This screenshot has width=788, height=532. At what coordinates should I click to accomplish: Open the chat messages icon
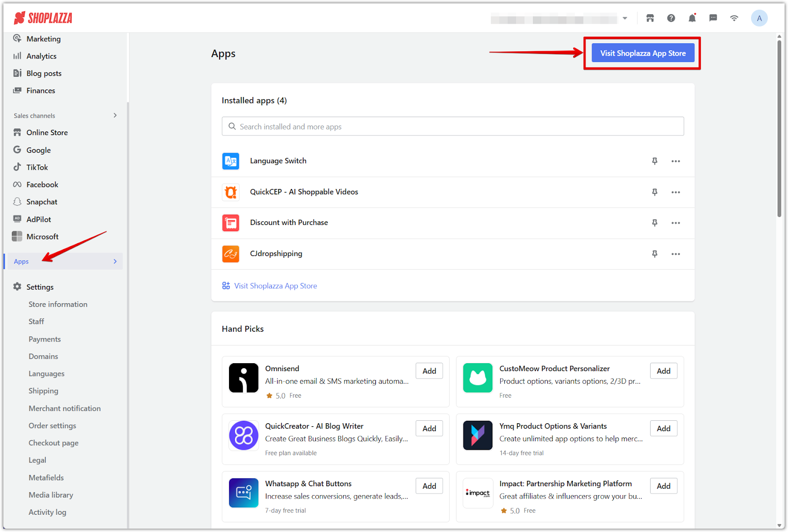point(713,18)
